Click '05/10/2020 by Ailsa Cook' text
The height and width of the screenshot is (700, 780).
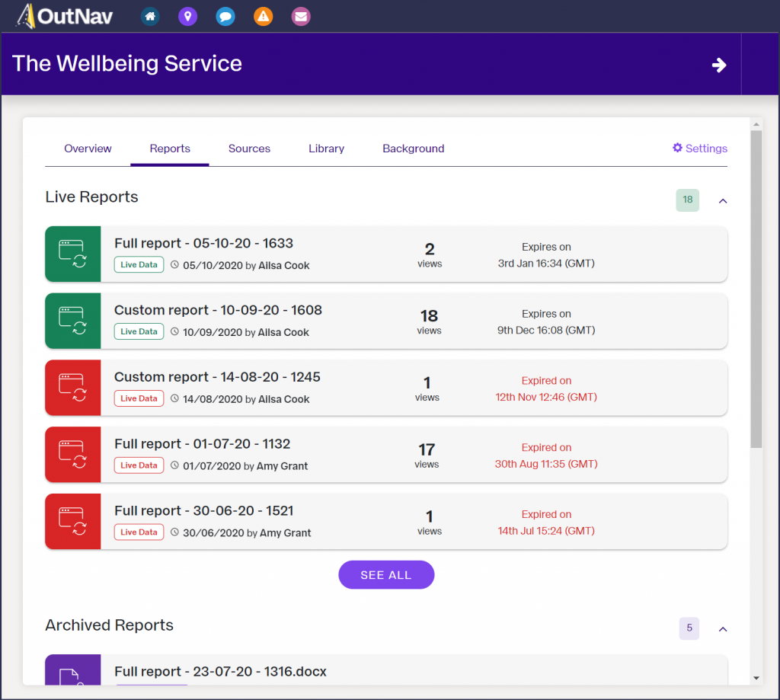[x=246, y=265]
